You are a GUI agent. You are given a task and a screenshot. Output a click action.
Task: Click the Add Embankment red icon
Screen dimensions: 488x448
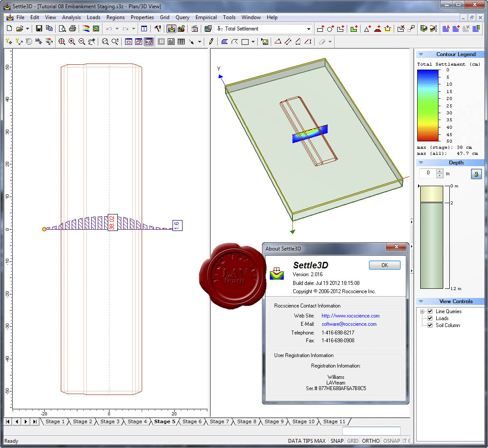coord(378,29)
